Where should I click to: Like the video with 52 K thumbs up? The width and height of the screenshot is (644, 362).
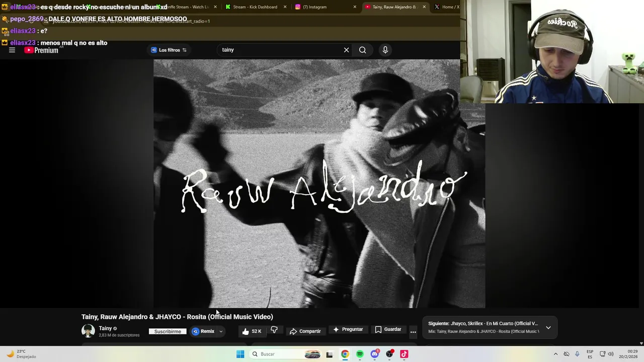coord(252,331)
